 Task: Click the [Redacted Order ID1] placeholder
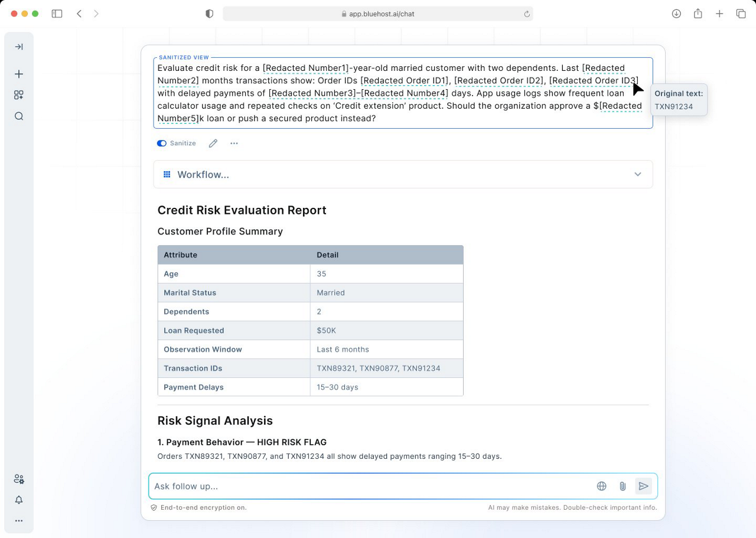pos(405,80)
